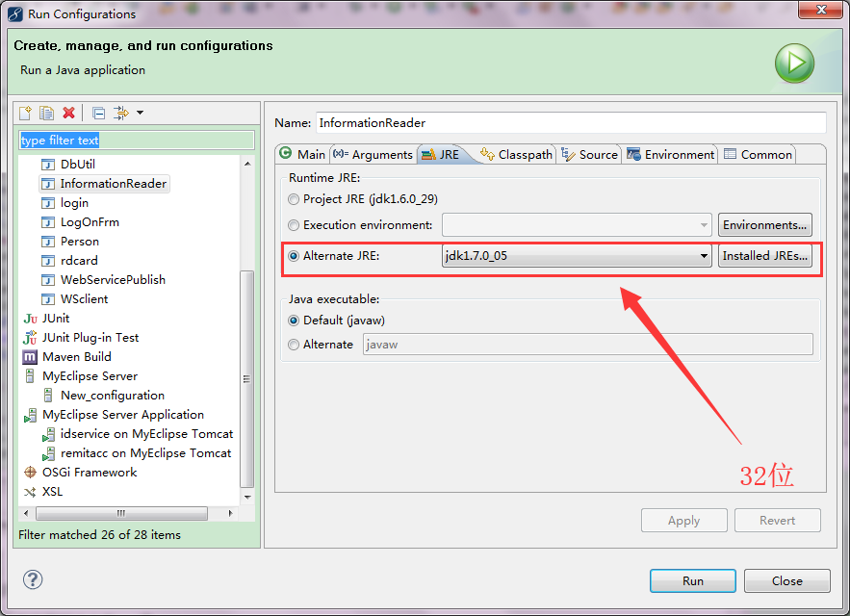
Task: Switch to the Arguments tab
Action: 373,155
